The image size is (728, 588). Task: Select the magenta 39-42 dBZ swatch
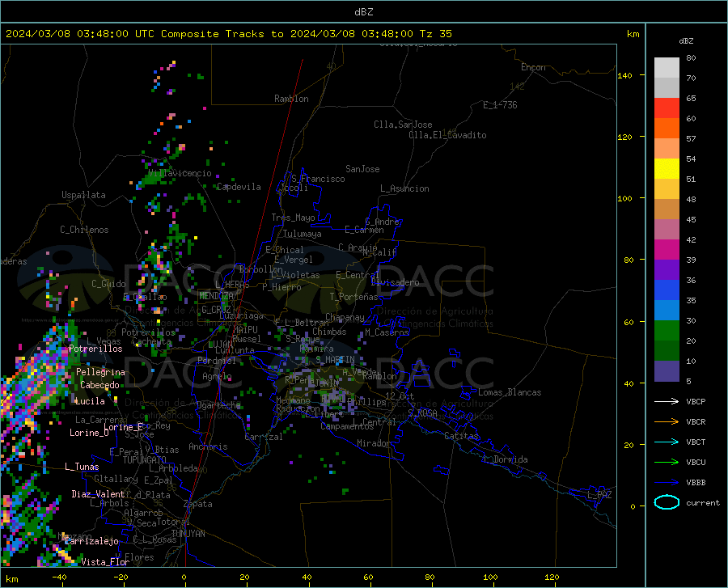[667, 250]
